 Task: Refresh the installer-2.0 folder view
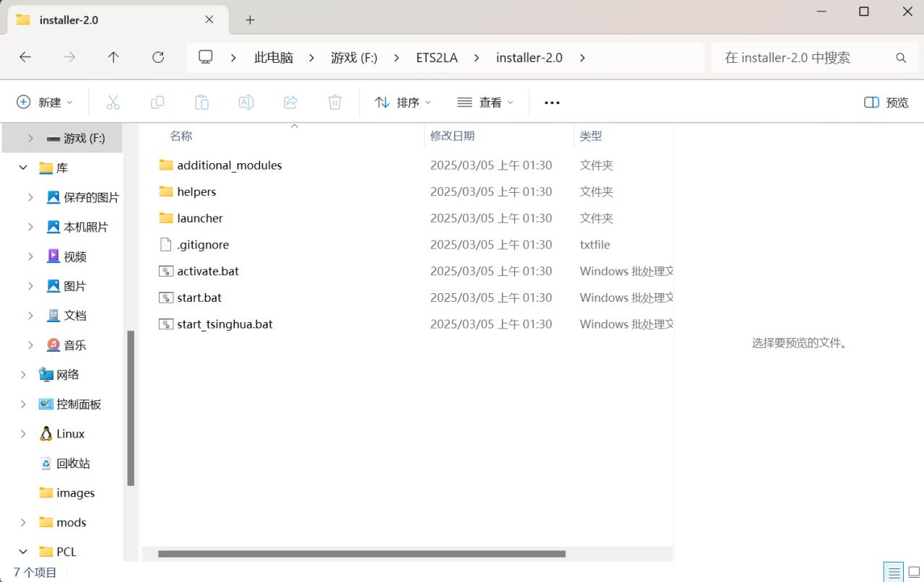(x=158, y=57)
